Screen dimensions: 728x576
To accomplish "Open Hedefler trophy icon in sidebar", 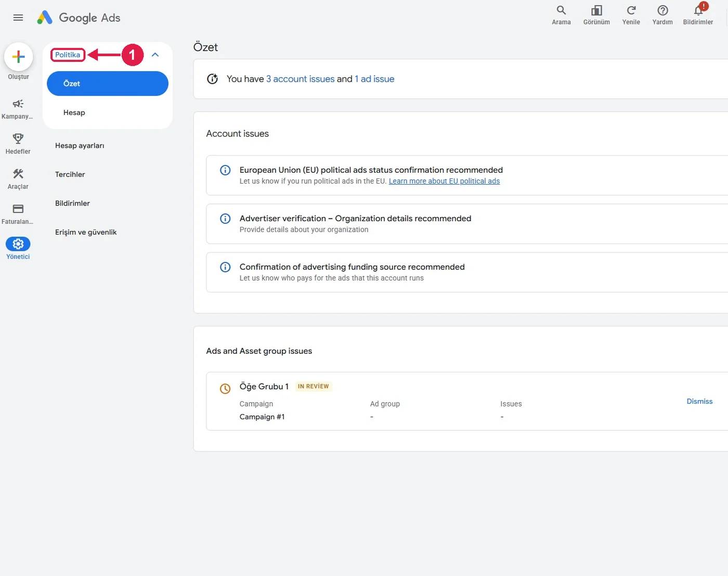I will [x=18, y=138].
